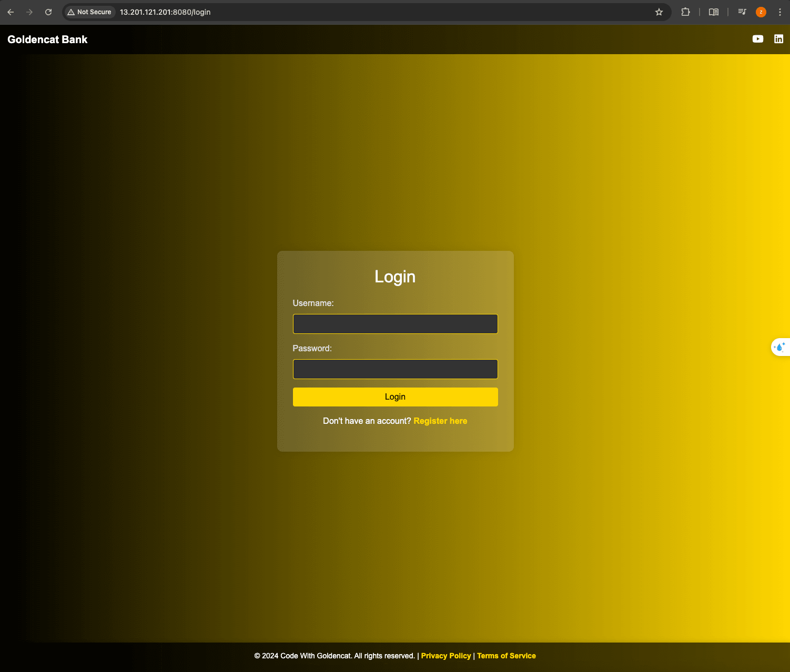
Task: Open the Privacy Policy footer link
Action: tap(445, 656)
